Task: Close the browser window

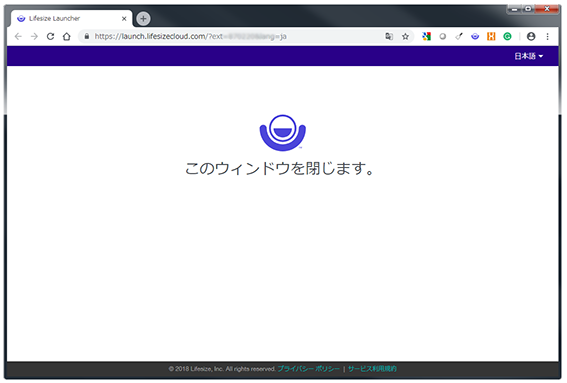Action: coord(547,9)
